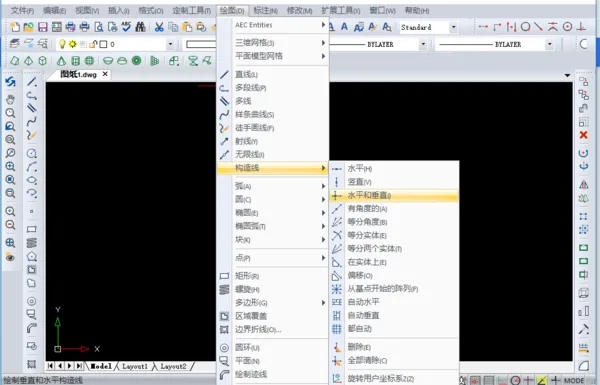
Task: Click the Circle dimension icon in top-right
Action: coord(526,27)
